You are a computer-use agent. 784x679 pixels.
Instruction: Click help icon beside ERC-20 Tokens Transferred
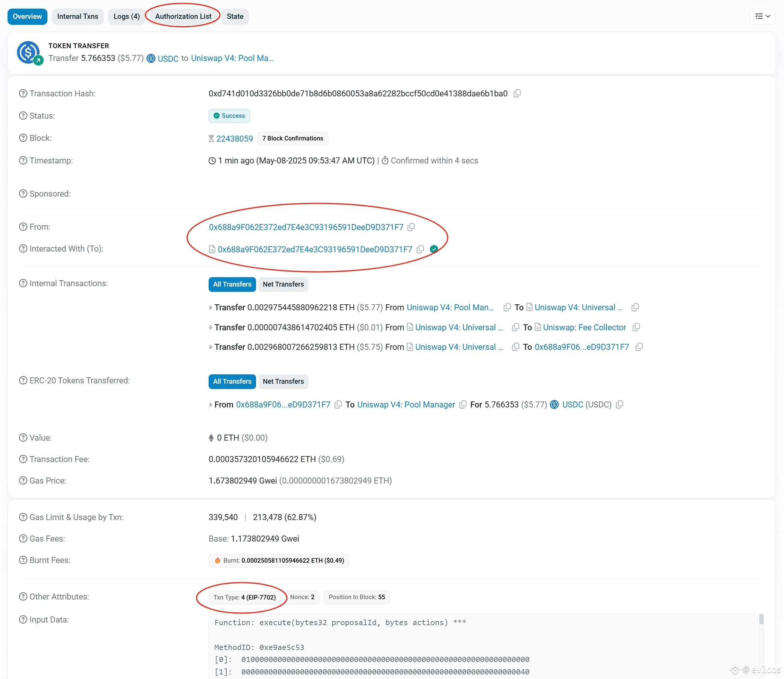pyautogui.click(x=23, y=380)
